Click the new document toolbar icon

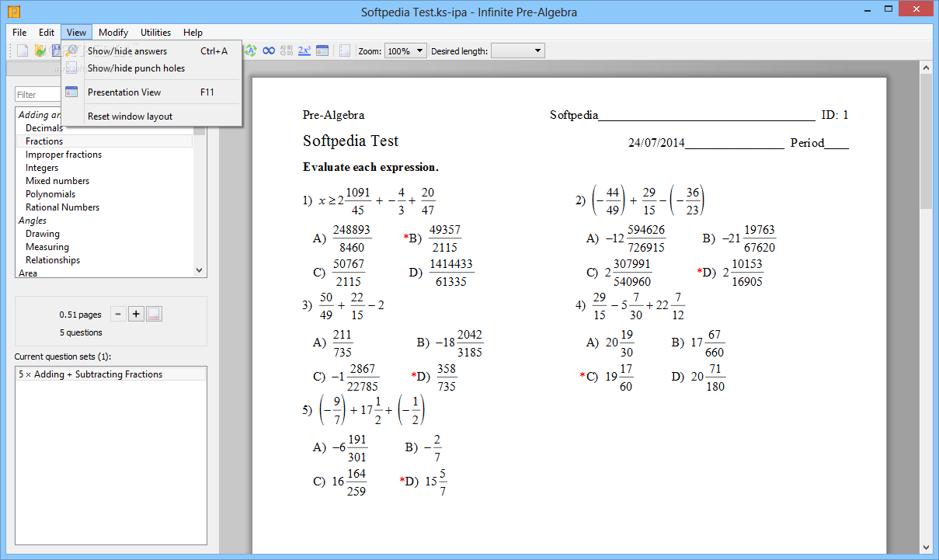tap(23, 50)
